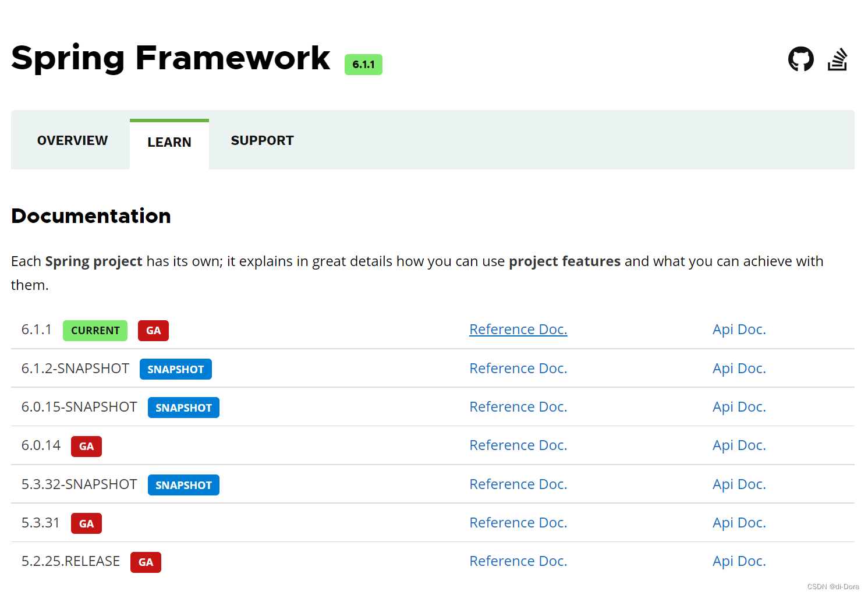
Task: Open Reference Doc. for version 6.1.1
Action: click(518, 330)
